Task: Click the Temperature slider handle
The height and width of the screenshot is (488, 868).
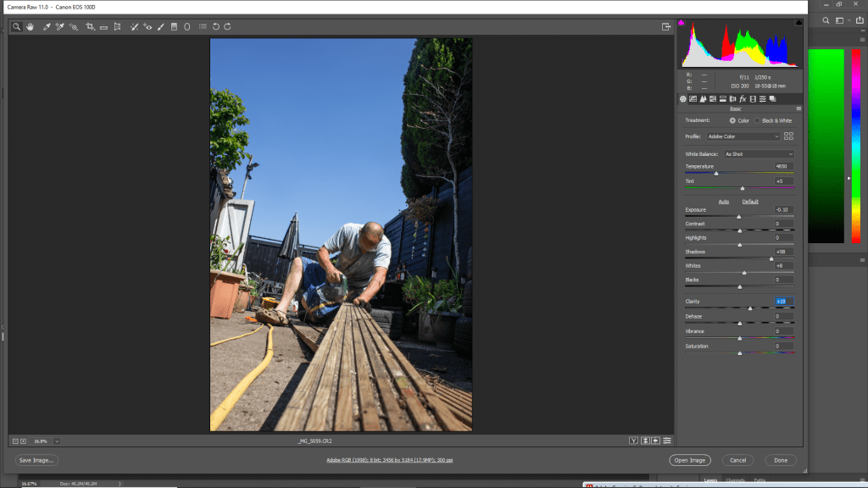Action: click(x=716, y=173)
